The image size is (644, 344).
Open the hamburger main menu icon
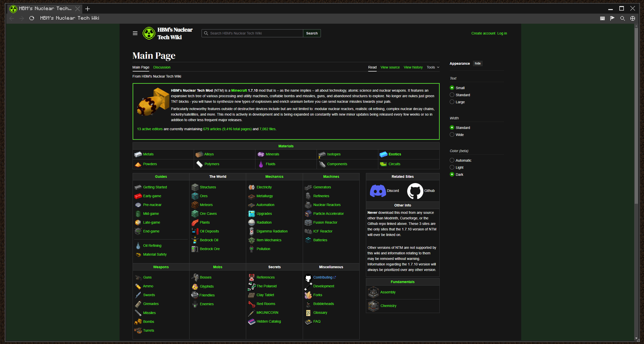[135, 33]
